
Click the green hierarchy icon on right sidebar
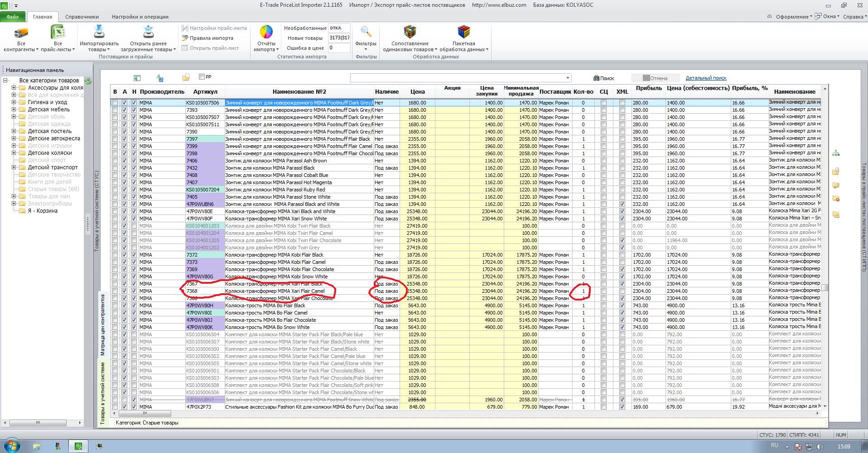coord(836,153)
